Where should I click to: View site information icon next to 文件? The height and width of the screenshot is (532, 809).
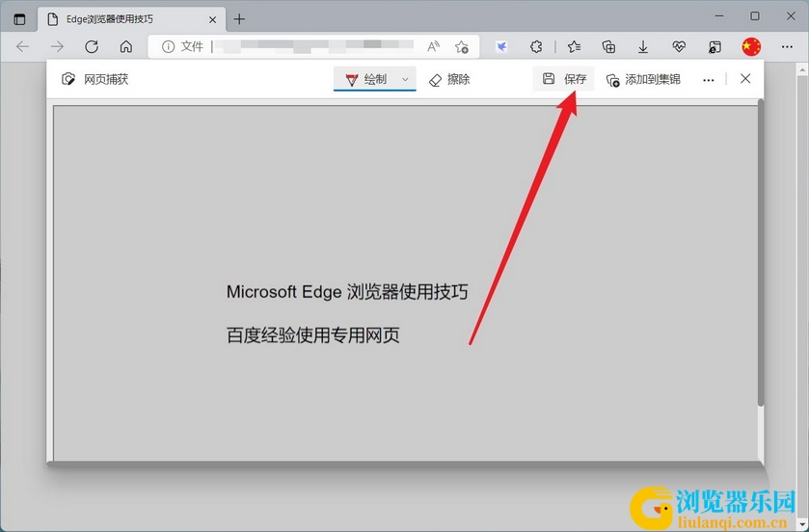coord(168,47)
